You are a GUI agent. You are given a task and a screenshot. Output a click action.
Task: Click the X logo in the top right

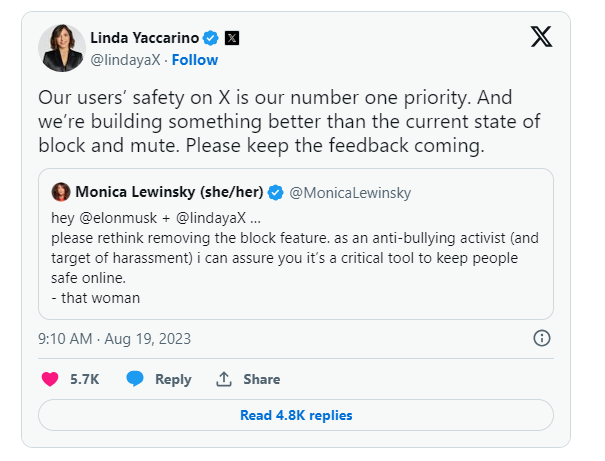point(540,38)
